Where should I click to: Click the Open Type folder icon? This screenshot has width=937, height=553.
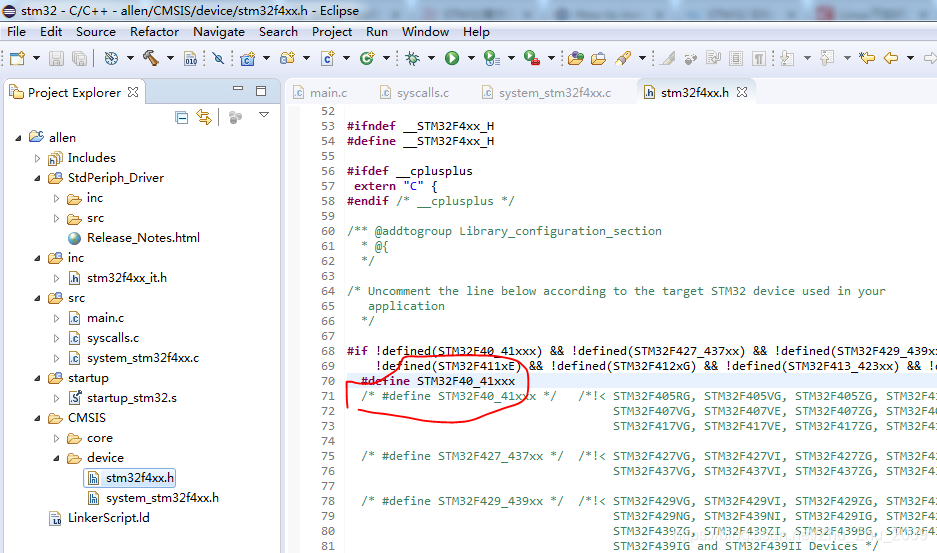click(x=575, y=58)
